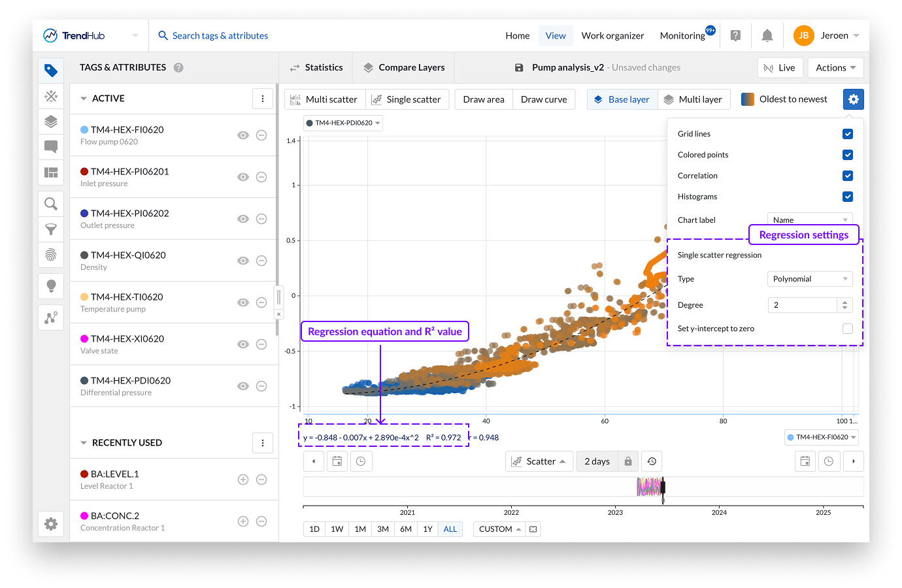Uncheck the Grid lines checkbox
This screenshot has height=588, width=902.
click(x=847, y=134)
